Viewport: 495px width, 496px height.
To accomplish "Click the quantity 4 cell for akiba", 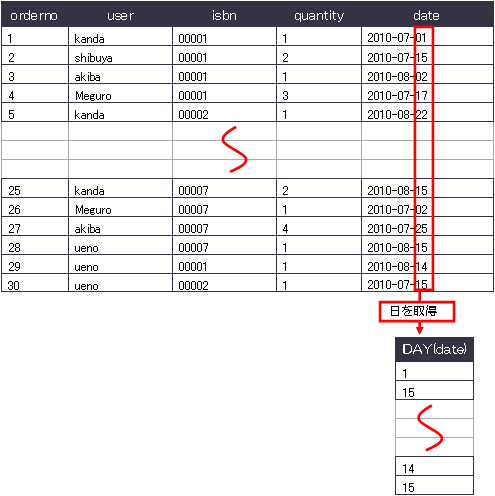I will coord(319,226).
